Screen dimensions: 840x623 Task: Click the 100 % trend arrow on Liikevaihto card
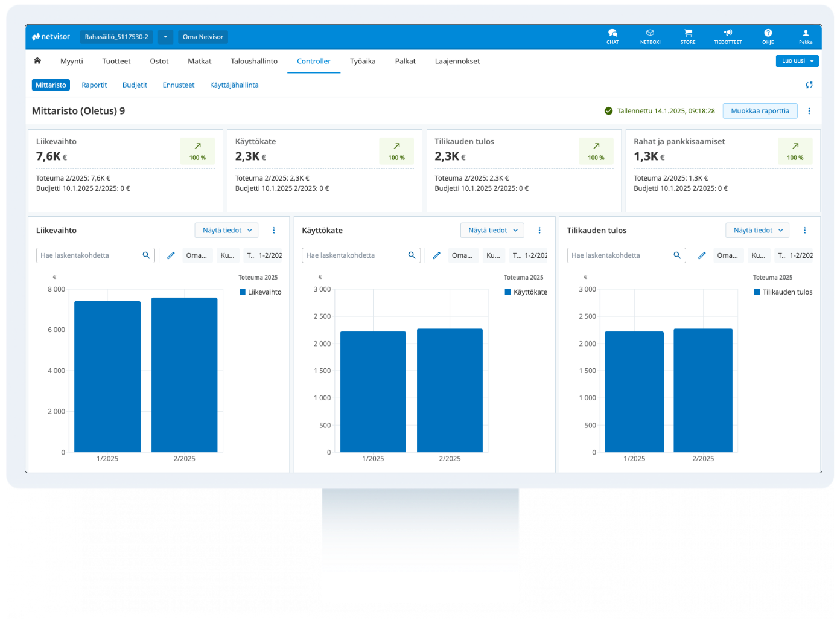click(197, 151)
